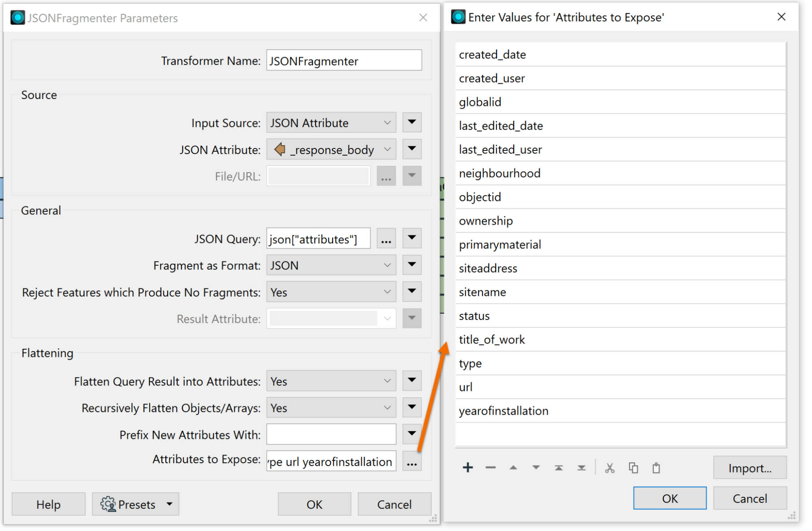The image size is (812, 531).
Task: Cut the selected attribute with the scissors icon
Action: click(609, 468)
